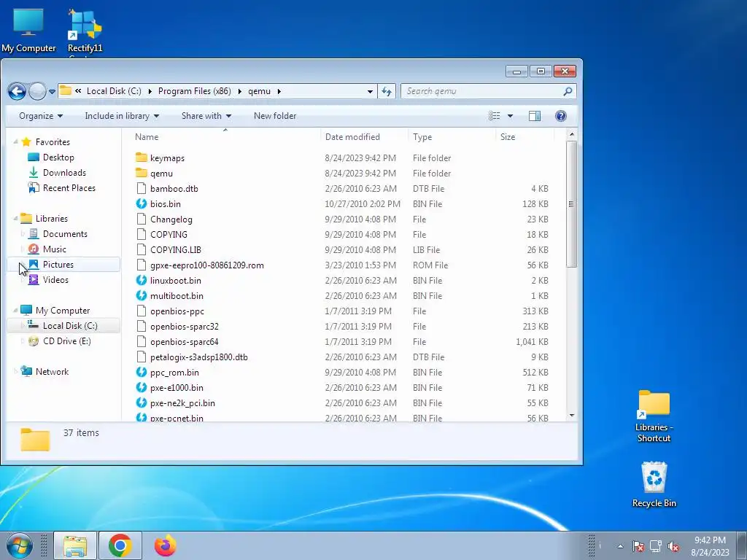Select Recent Places in navigation pane
The height and width of the screenshot is (560, 747).
coord(69,187)
